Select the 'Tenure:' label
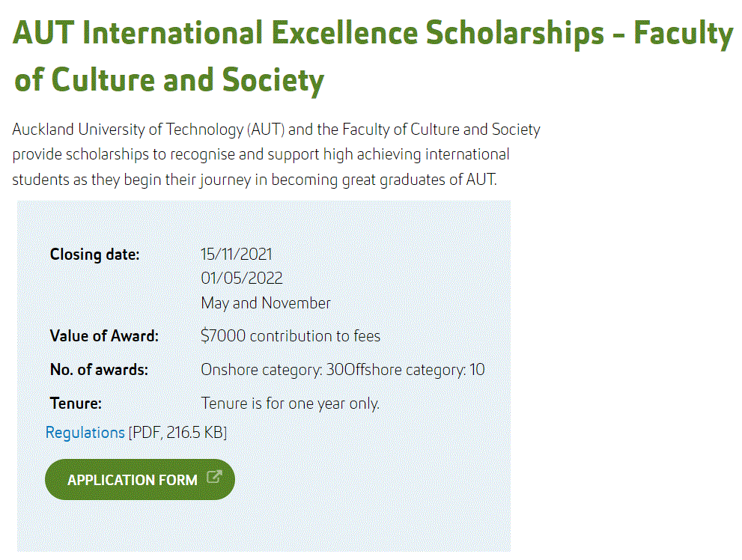 coord(76,404)
